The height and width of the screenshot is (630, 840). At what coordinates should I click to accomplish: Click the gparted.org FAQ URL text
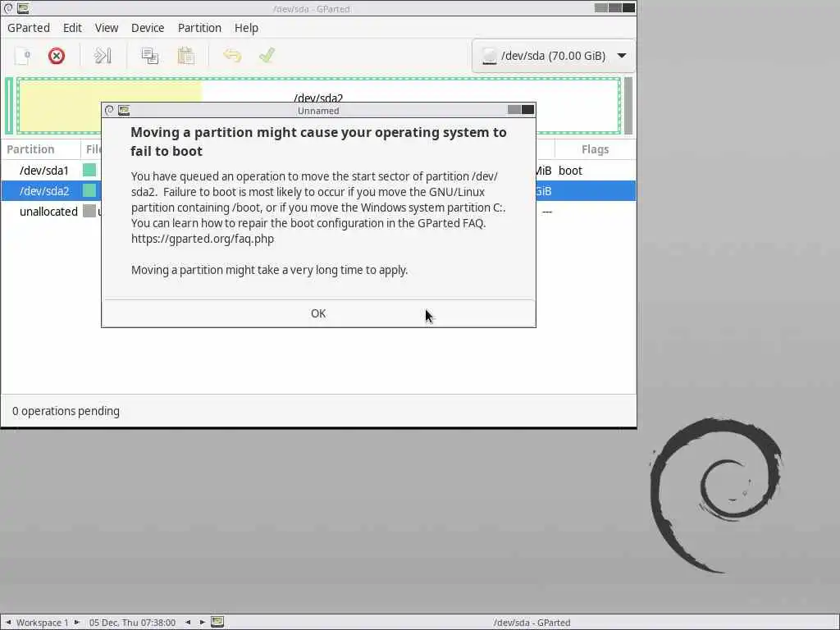coord(203,239)
